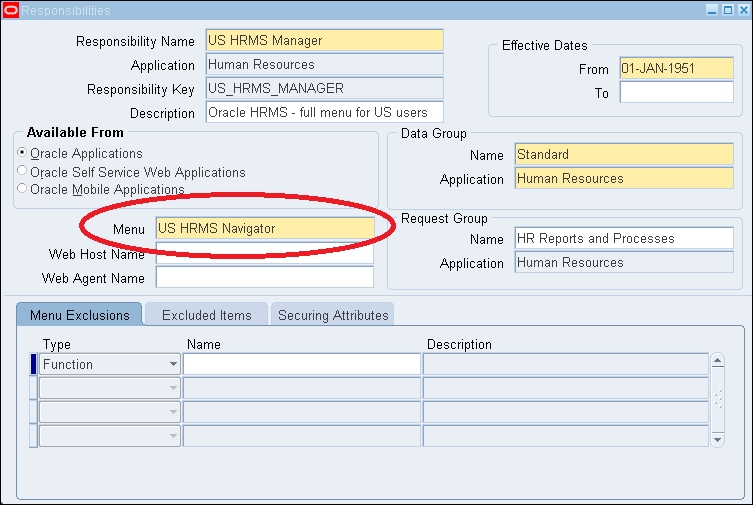Minimize the Responsibilities window
The width and height of the screenshot is (753, 505).
click(712, 10)
